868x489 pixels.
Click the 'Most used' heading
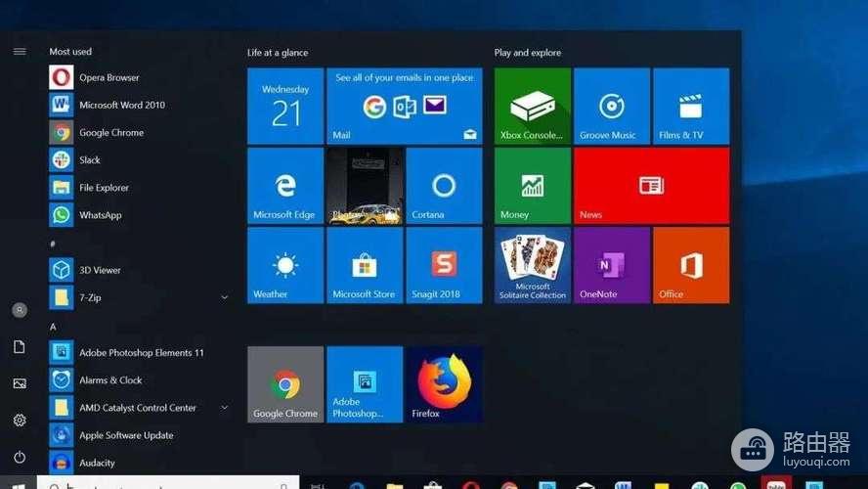tap(70, 52)
